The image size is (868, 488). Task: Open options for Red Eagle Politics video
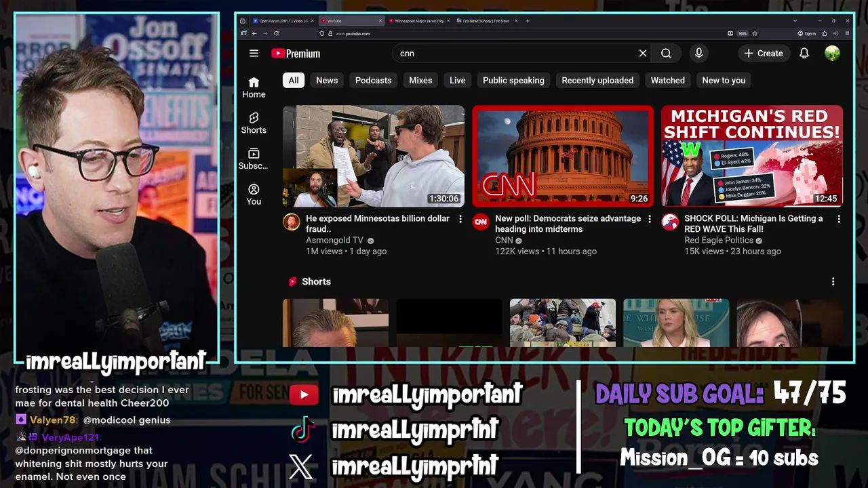click(x=839, y=219)
